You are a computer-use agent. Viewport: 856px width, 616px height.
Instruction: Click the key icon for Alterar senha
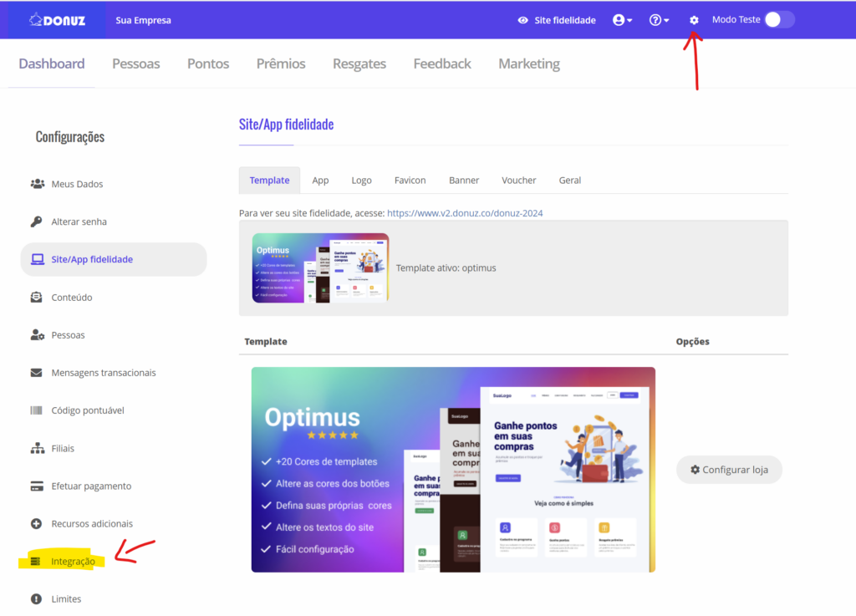pyautogui.click(x=37, y=221)
